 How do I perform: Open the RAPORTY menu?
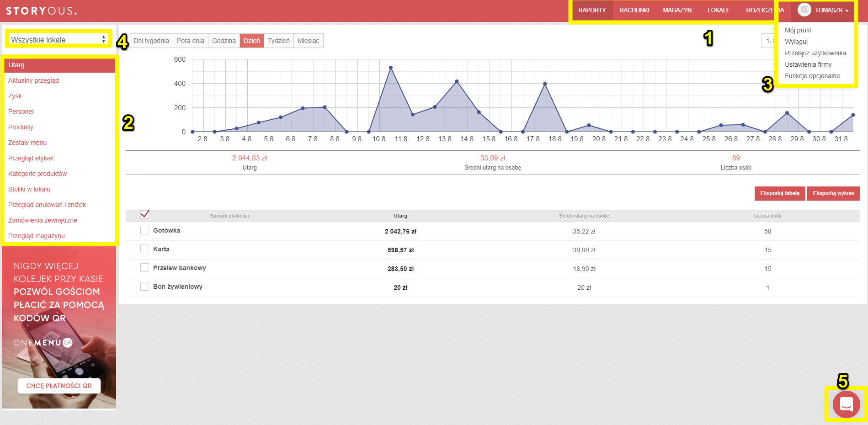click(x=592, y=10)
